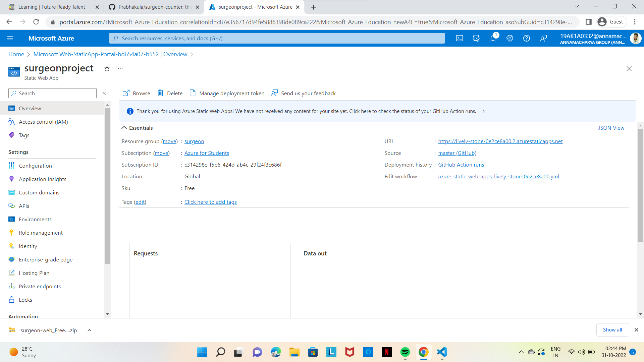Open the Azure portal hamburger menu
Screen dimensions: 644x362
coord(10,38)
